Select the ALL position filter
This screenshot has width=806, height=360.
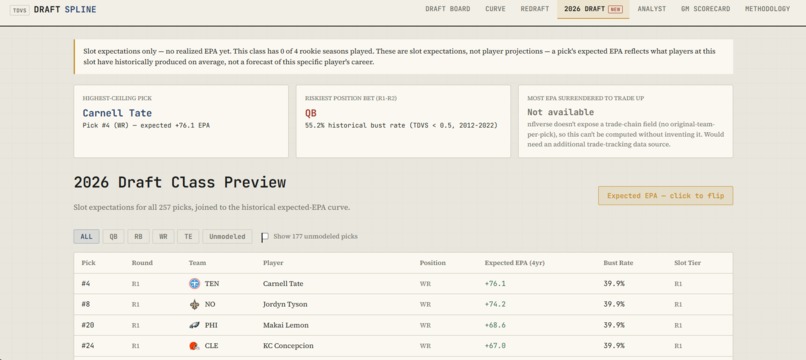86,237
